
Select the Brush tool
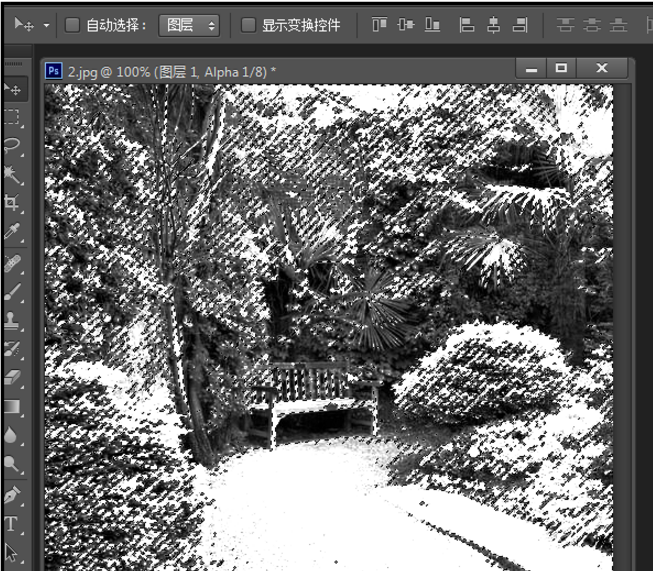coord(12,292)
